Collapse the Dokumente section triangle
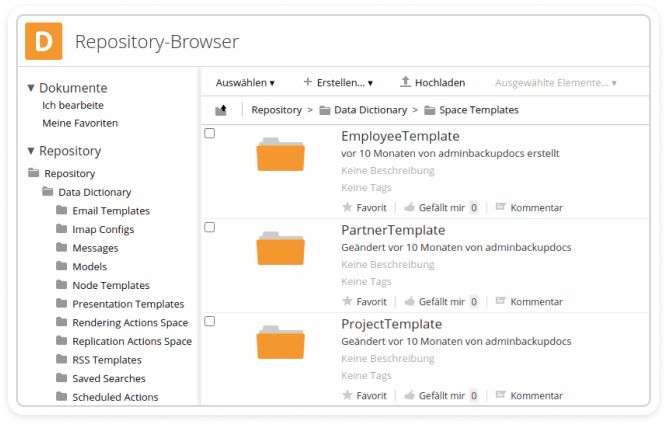Viewport: 667px width, 425px height. point(31,88)
